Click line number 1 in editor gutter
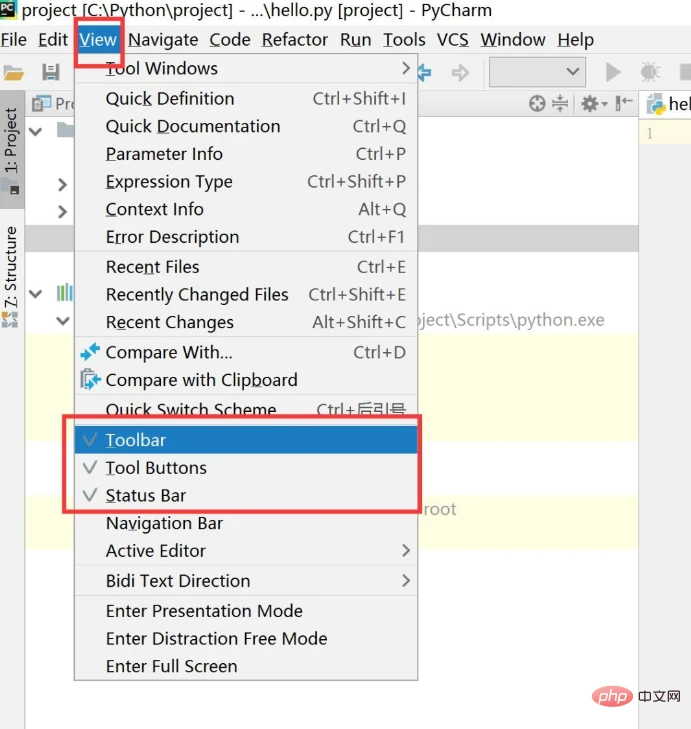The height and width of the screenshot is (729, 691). point(650,134)
